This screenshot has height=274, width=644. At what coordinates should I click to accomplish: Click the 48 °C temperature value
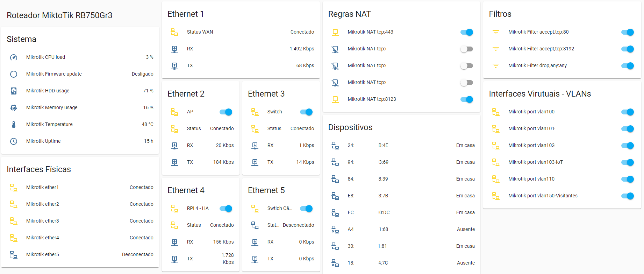[148, 124]
